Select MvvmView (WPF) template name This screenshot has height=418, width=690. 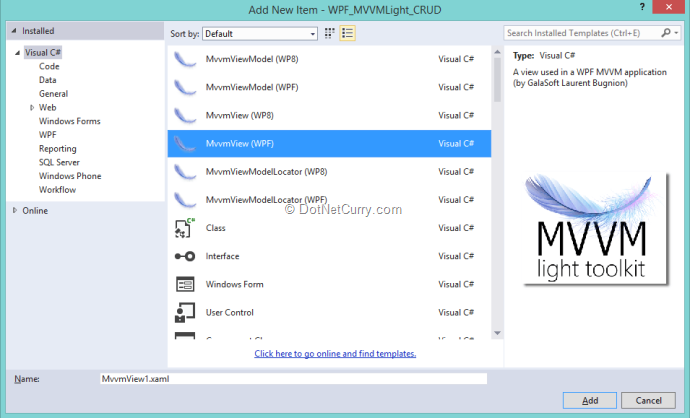tap(239, 143)
